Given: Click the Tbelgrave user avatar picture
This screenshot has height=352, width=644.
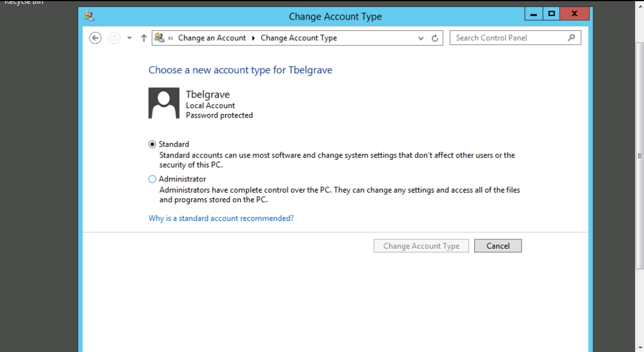Looking at the screenshot, I should pyautogui.click(x=164, y=103).
